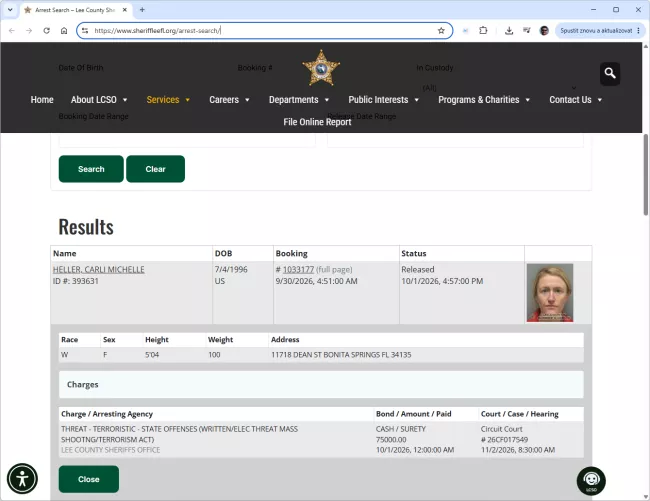This screenshot has height=501, width=650.
Task: Open booking number 1033177 link
Action: coord(298,270)
